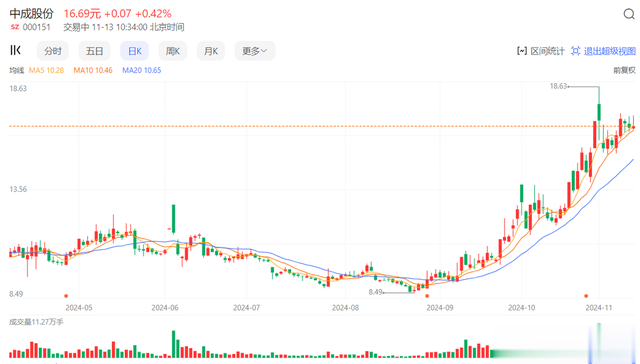Click the 2024-07 date axis label
This screenshot has width=640, height=364.
(247, 308)
